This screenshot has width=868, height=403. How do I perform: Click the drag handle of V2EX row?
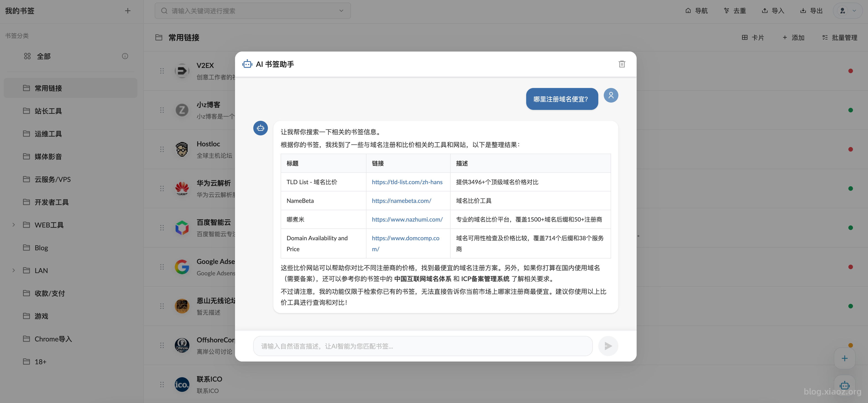click(162, 71)
